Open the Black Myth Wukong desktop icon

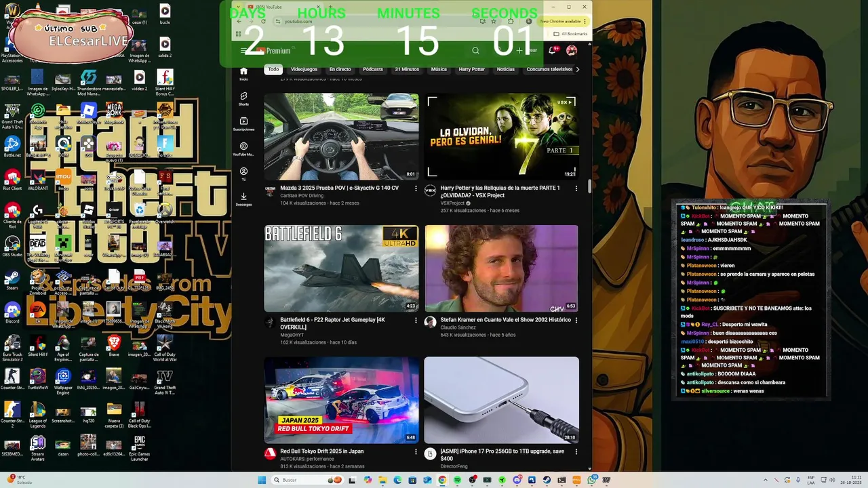point(165,314)
